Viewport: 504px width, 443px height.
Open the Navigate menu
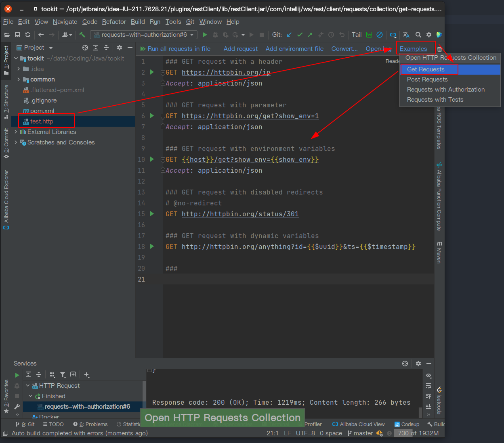pyautogui.click(x=65, y=22)
